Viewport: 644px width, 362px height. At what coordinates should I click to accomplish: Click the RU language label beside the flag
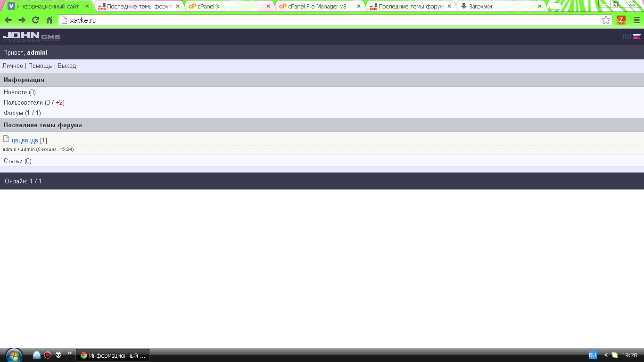pos(627,37)
